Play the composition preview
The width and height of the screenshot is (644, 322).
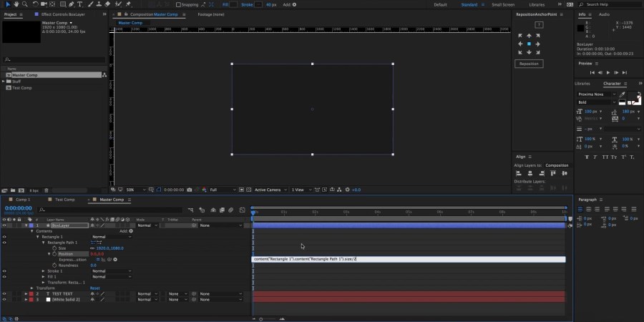(x=608, y=73)
